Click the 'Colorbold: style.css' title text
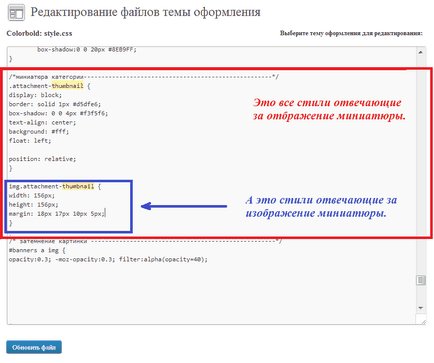The image size is (434, 363). (39, 33)
